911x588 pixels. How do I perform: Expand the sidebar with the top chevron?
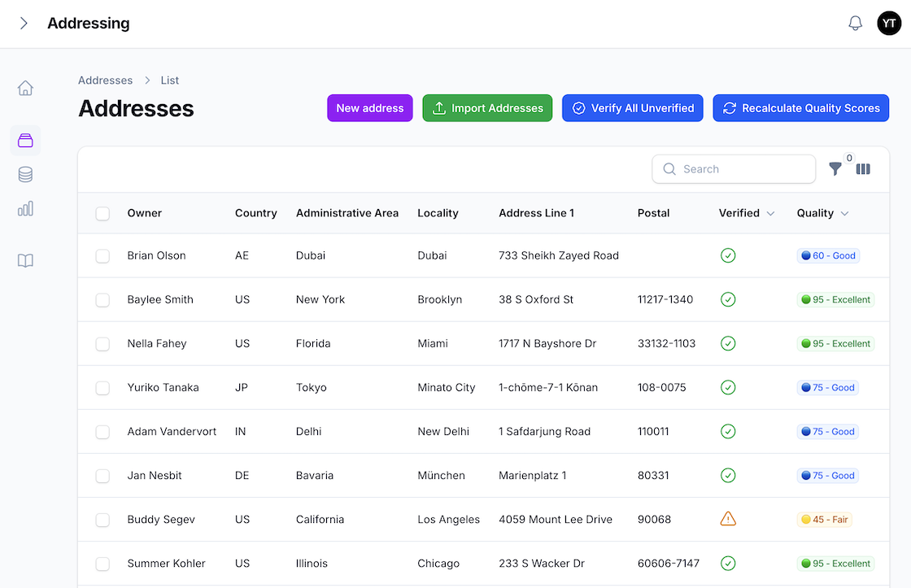[x=24, y=24]
